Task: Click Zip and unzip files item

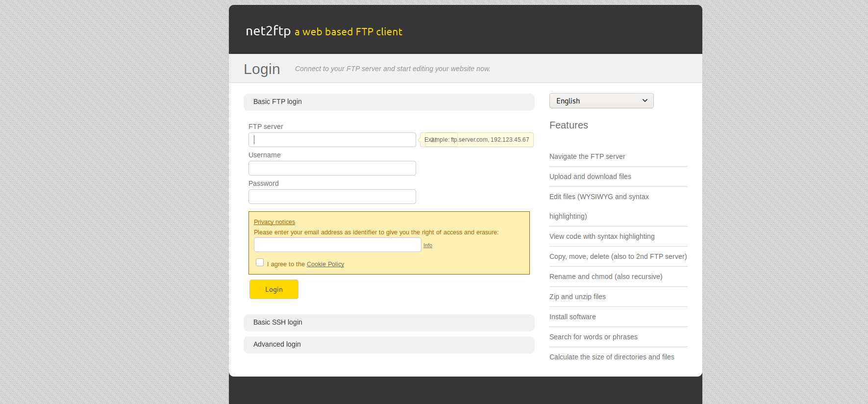Action: coord(577,297)
